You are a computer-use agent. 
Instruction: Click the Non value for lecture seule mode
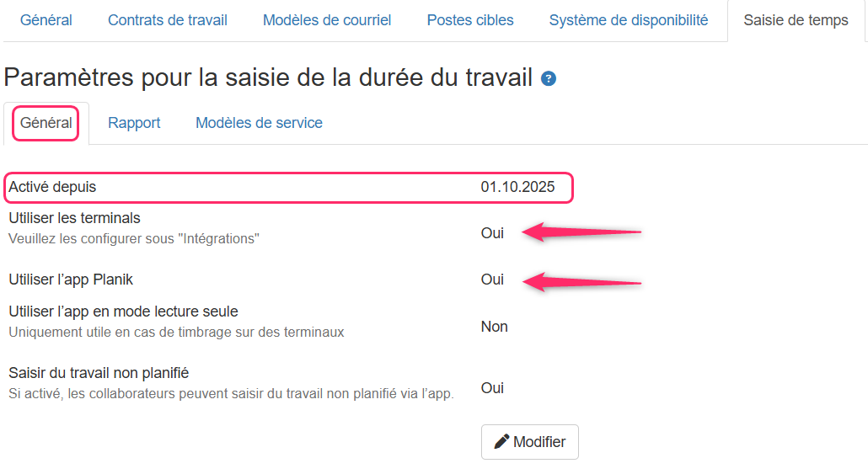click(x=495, y=327)
